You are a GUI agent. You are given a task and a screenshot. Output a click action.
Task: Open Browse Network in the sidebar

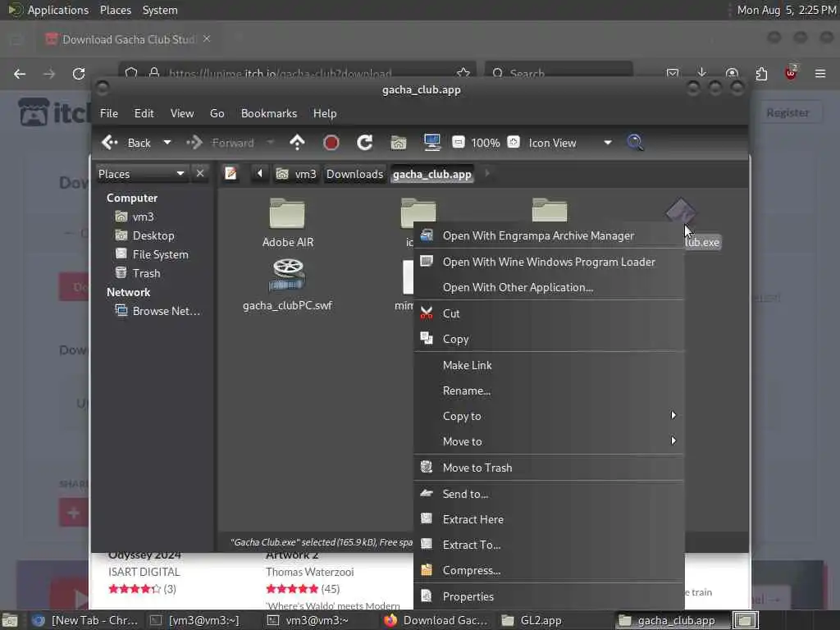166,311
